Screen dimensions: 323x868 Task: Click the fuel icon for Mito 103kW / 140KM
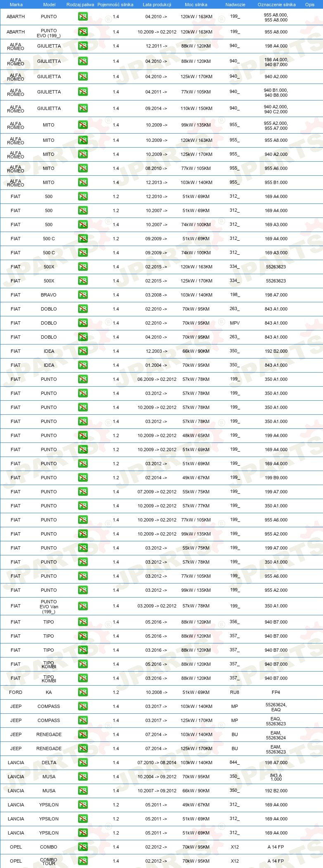point(83,182)
